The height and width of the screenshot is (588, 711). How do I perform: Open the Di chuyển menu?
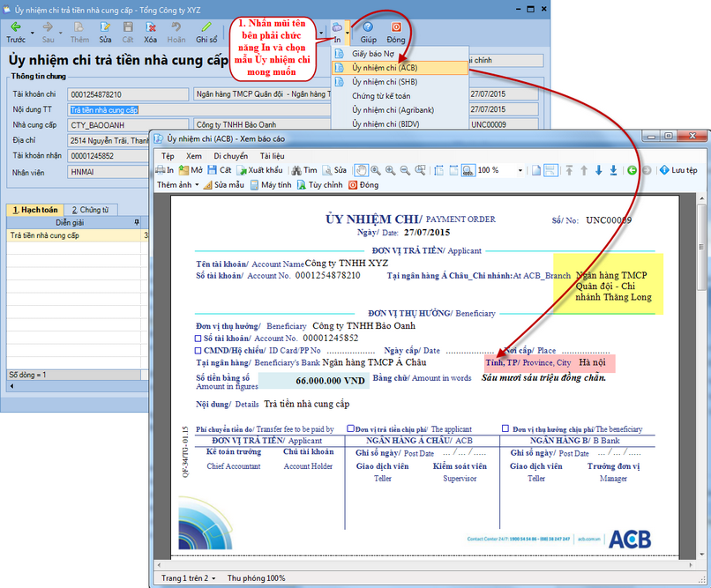coord(231,156)
